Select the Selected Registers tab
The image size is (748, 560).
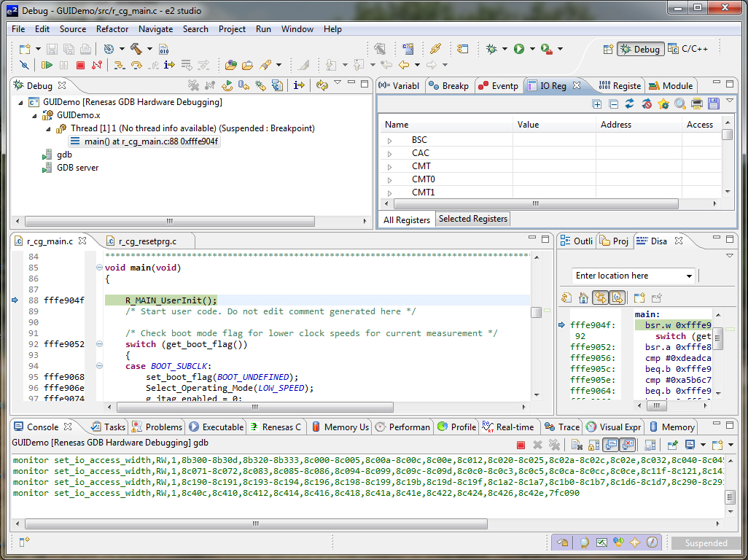point(473,219)
